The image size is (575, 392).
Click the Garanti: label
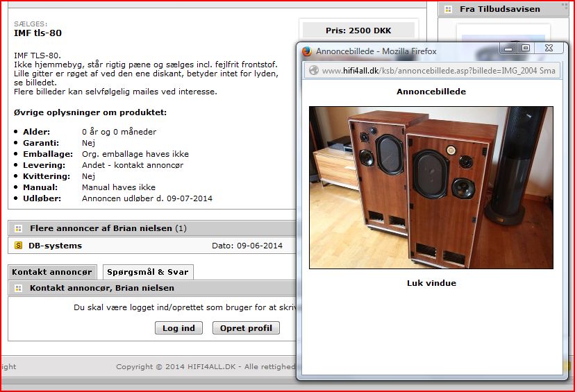click(41, 143)
